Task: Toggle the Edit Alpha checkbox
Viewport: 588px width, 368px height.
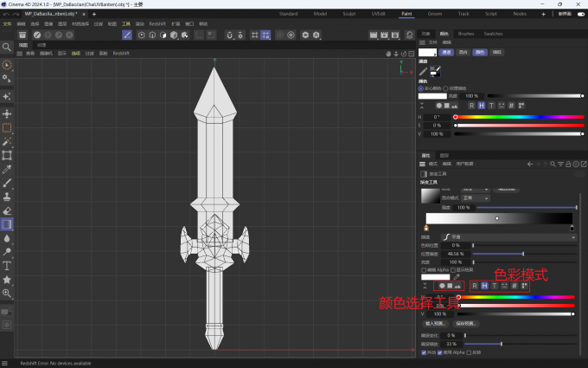Action: pos(424,270)
